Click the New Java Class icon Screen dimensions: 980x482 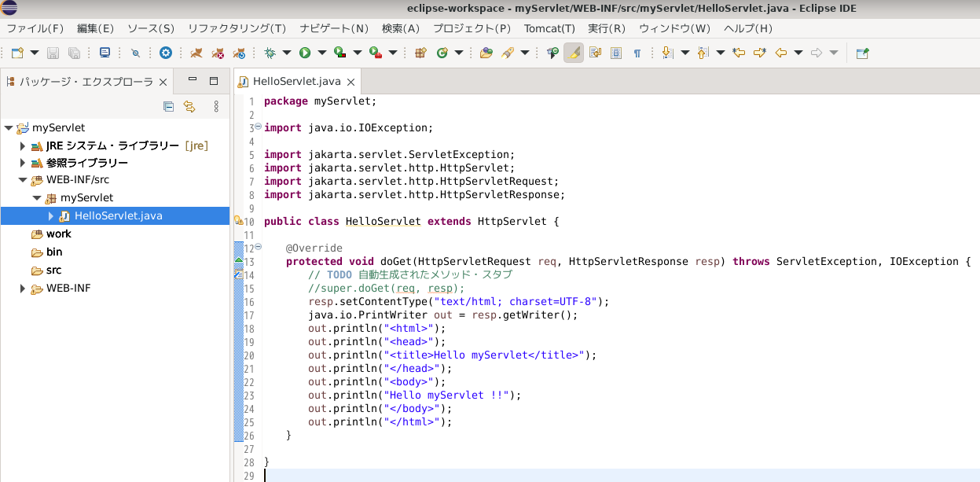[x=442, y=53]
